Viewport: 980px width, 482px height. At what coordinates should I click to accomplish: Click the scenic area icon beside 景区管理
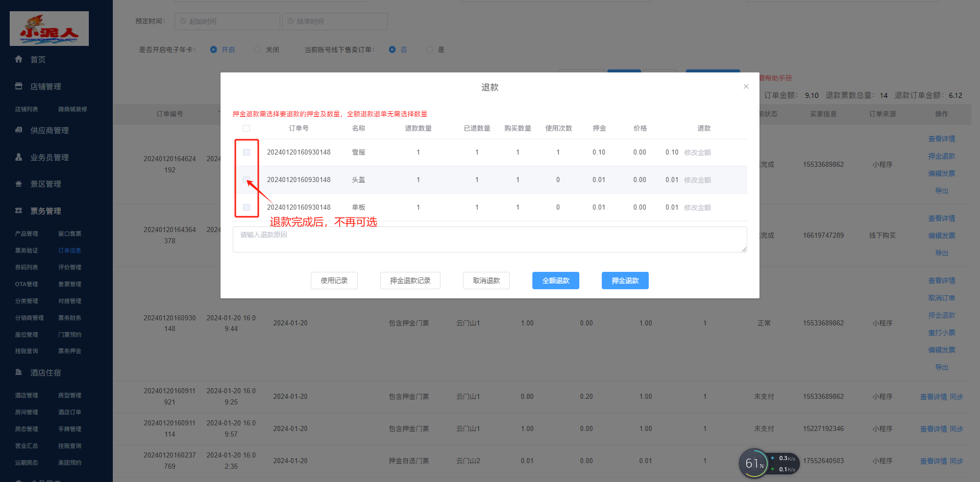click(x=19, y=184)
